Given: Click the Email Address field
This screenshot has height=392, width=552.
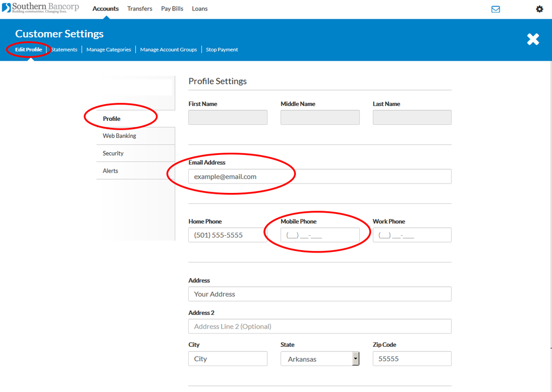Looking at the screenshot, I should (320, 176).
